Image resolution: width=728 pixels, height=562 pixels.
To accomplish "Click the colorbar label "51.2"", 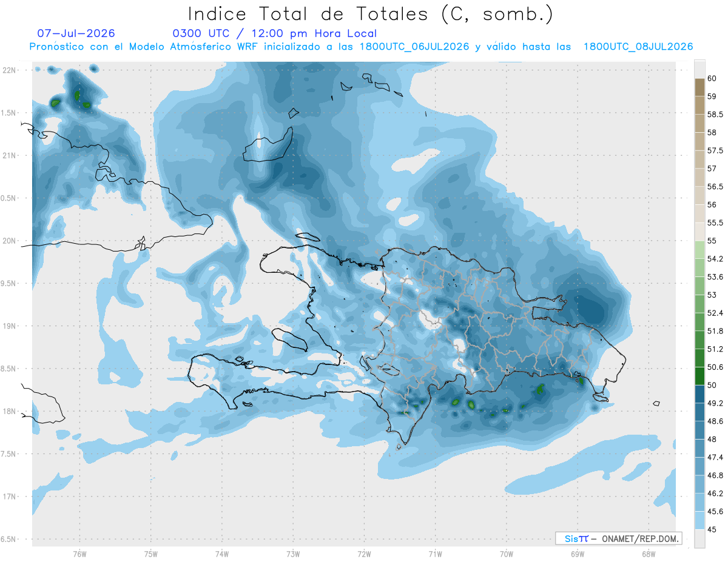I will (715, 349).
